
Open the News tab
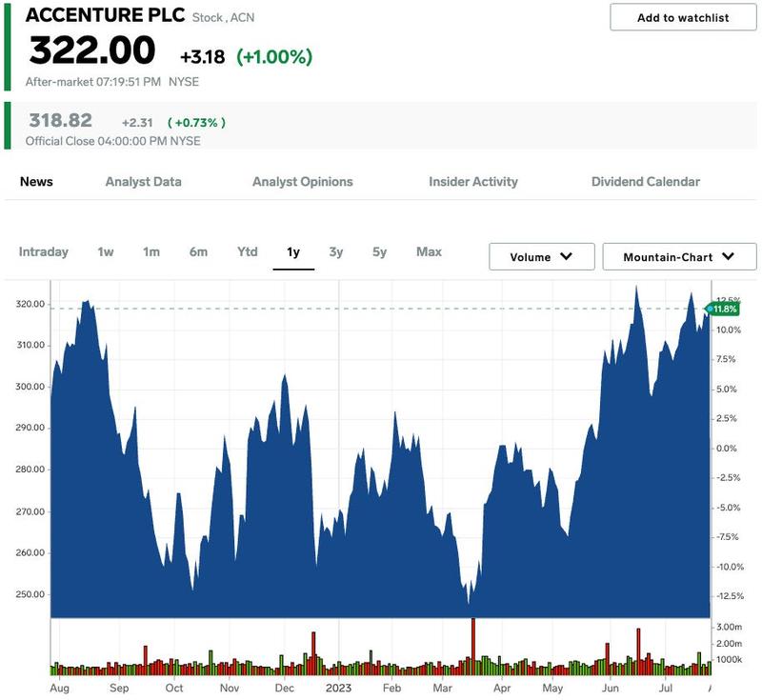pyautogui.click(x=36, y=182)
